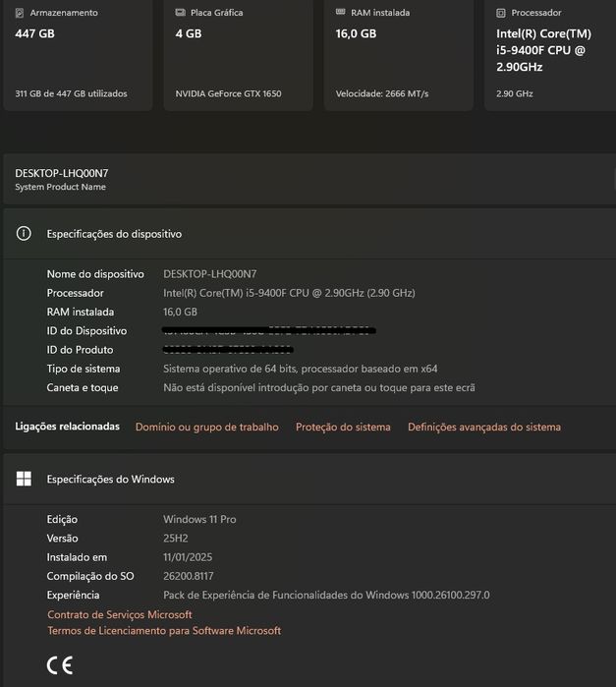Viewport: 616px width, 687px height.
Task: Click 'Nome do dispositivo' label
Action: (95, 274)
